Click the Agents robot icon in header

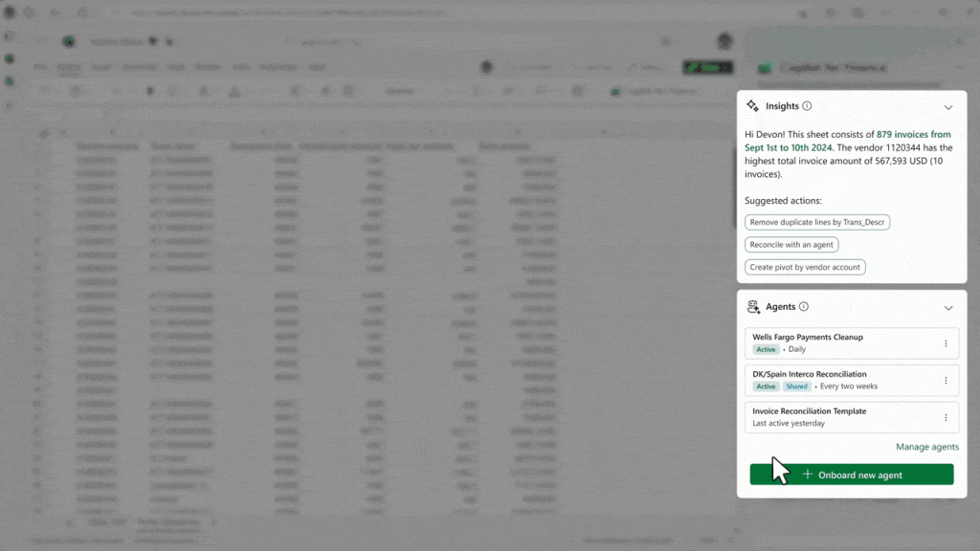753,307
